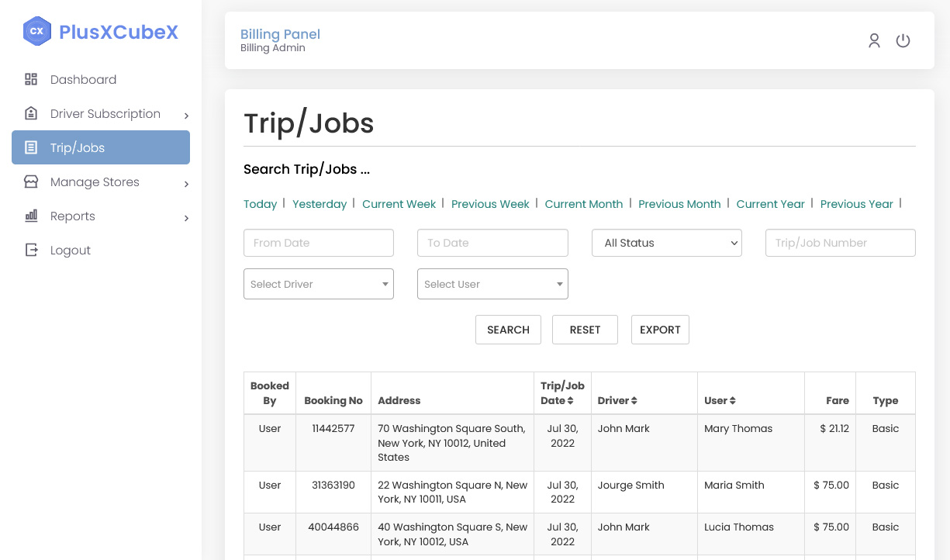The height and width of the screenshot is (560, 950).
Task: Click address 40 Washington Square S
Action: (x=453, y=534)
